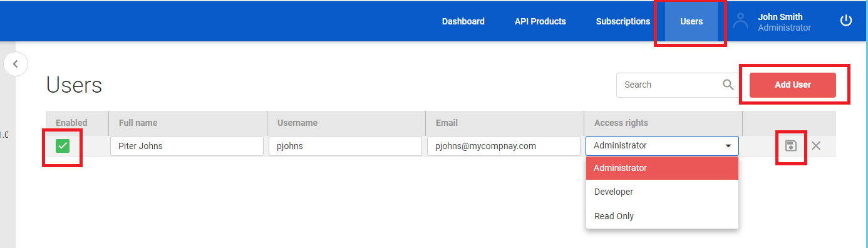
Task: Click the search magnifier icon
Action: click(x=728, y=85)
